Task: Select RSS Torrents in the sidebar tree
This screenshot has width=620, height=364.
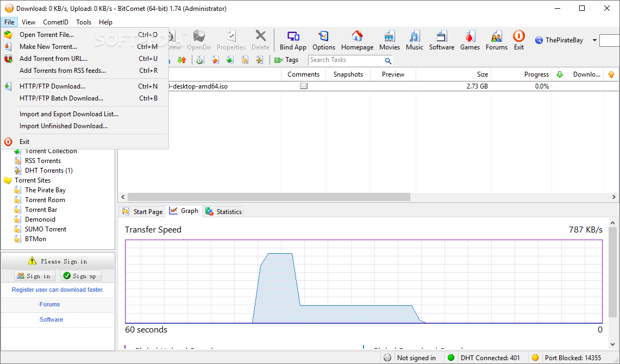Action: [x=43, y=161]
